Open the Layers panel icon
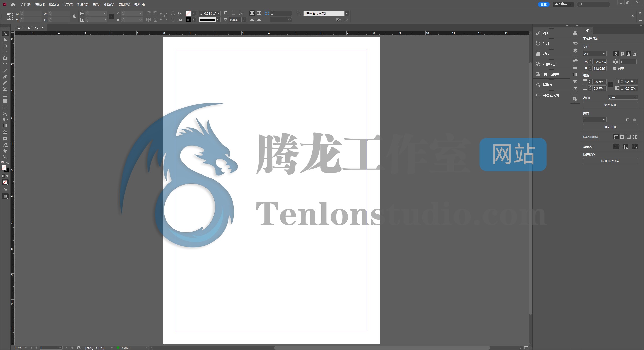The width and height of the screenshot is (644, 350). (x=575, y=51)
